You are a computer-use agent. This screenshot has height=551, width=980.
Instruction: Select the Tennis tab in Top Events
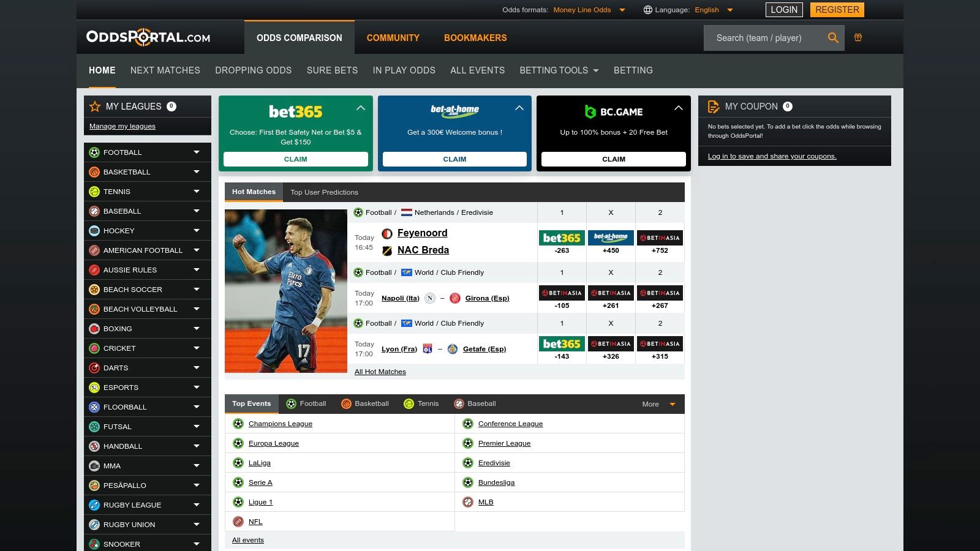coord(421,404)
